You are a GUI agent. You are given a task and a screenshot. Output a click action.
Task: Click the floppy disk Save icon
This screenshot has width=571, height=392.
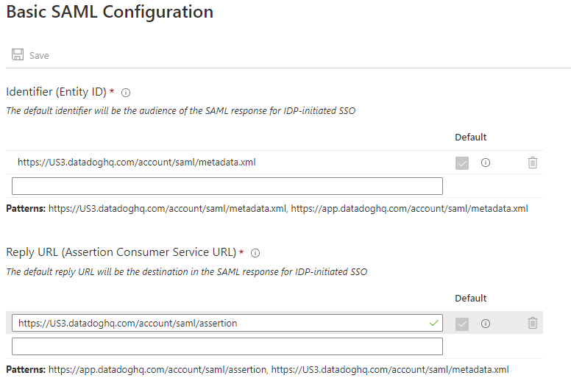[x=18, y=55]
